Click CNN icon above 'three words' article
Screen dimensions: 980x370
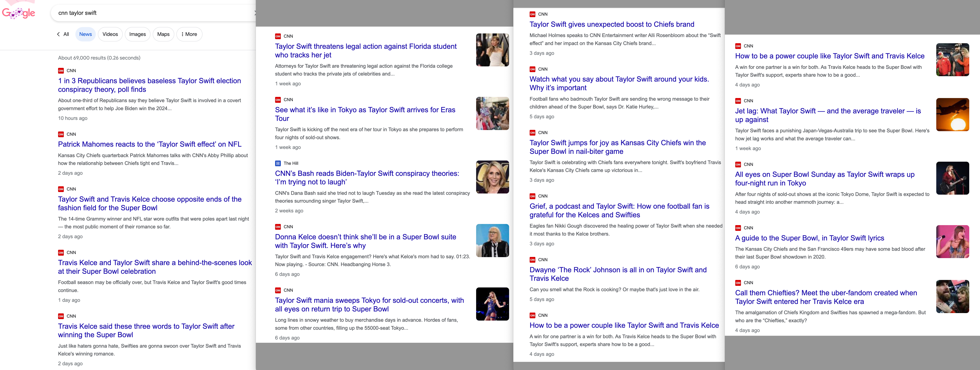(x=61, y=316)
